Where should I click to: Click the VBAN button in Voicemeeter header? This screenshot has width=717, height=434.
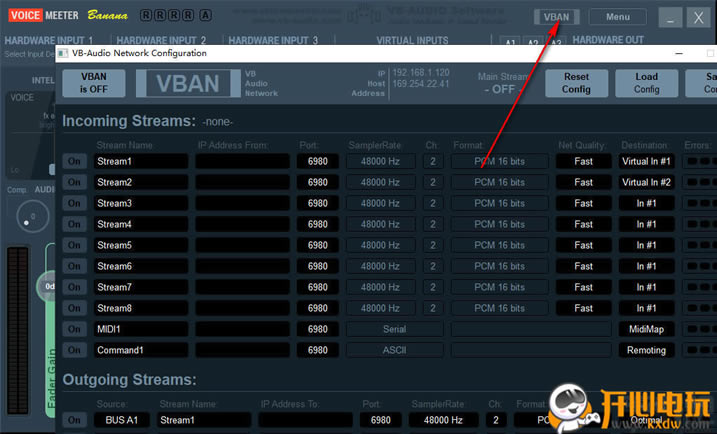[556, 17]
